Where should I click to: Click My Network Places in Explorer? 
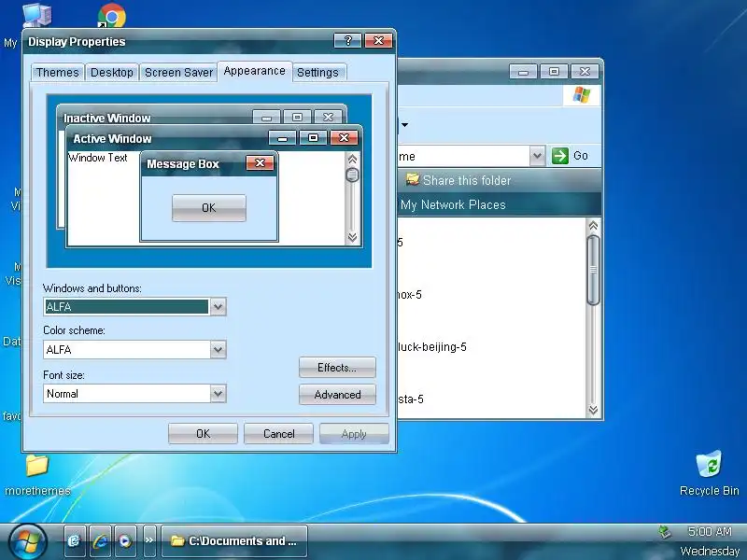tap(453, 204)
